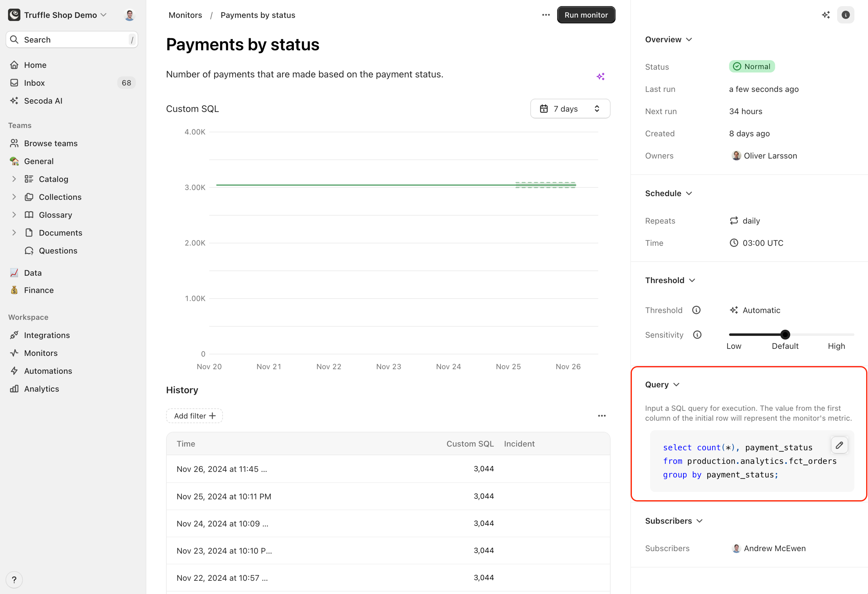Click the Sensitivity slider handle

[x=785, y=334]
